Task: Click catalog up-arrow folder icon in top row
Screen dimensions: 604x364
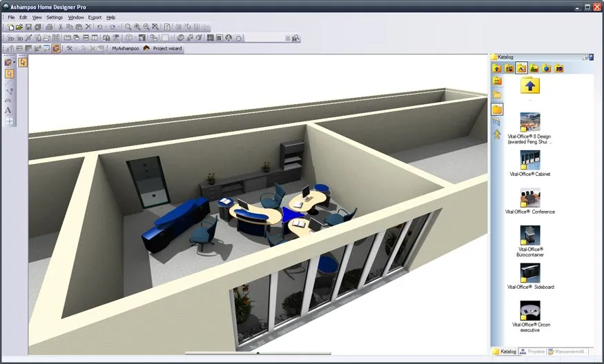Action: pos(496,68)
